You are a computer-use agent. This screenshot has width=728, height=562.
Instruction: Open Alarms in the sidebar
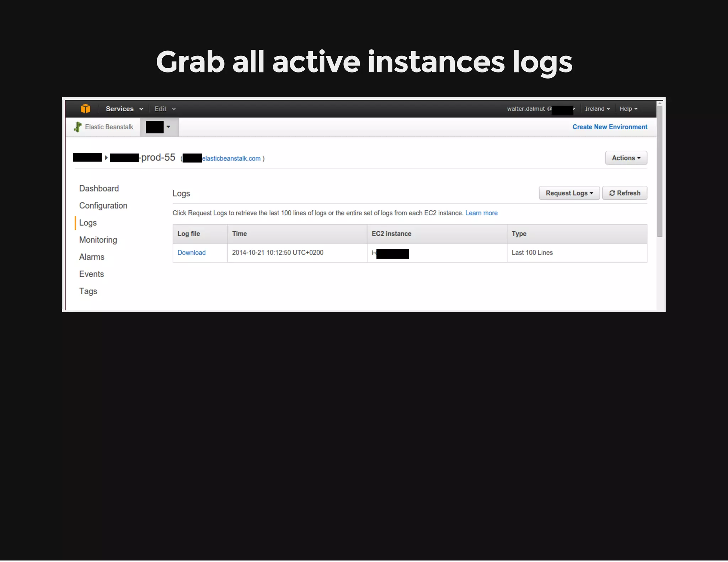tap(92, 257)
